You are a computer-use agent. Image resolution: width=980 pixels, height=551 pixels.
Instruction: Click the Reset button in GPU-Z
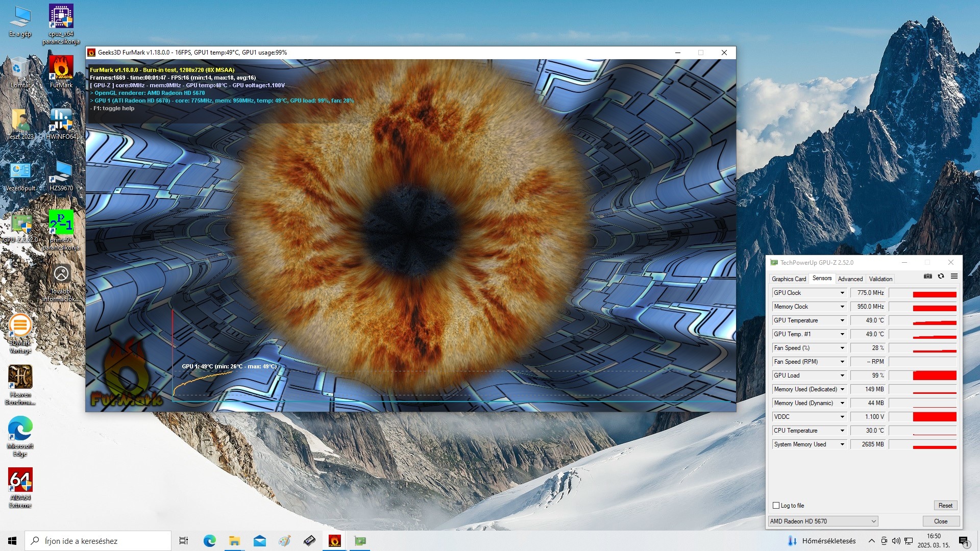(945, 506)
